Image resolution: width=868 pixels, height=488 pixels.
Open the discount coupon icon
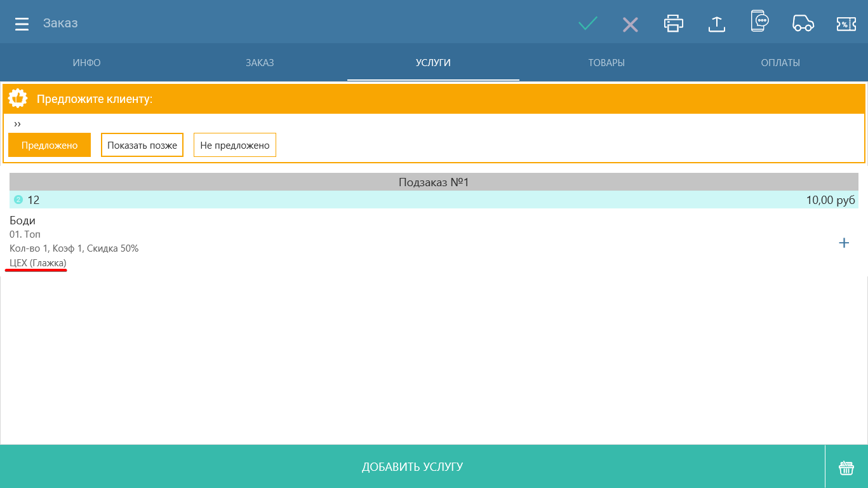846,24
